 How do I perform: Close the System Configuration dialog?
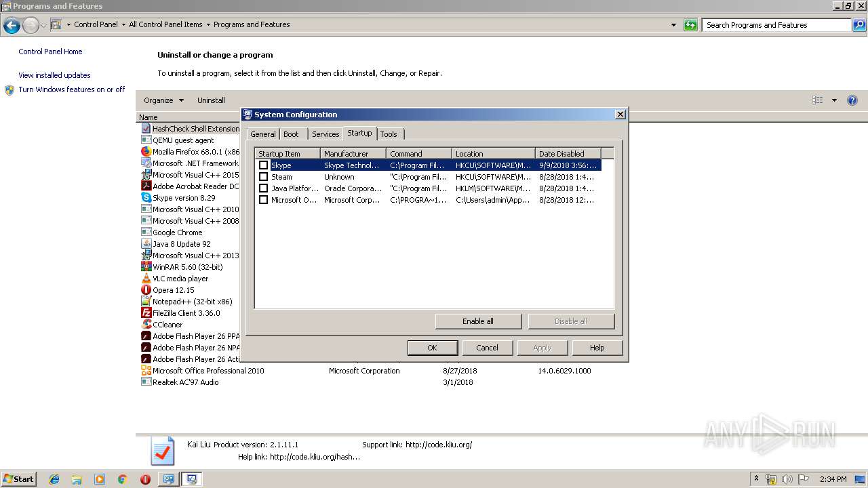pos(620,115)
